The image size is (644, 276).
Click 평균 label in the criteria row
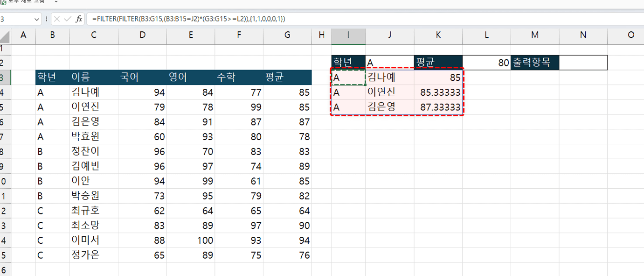point(438,63)
